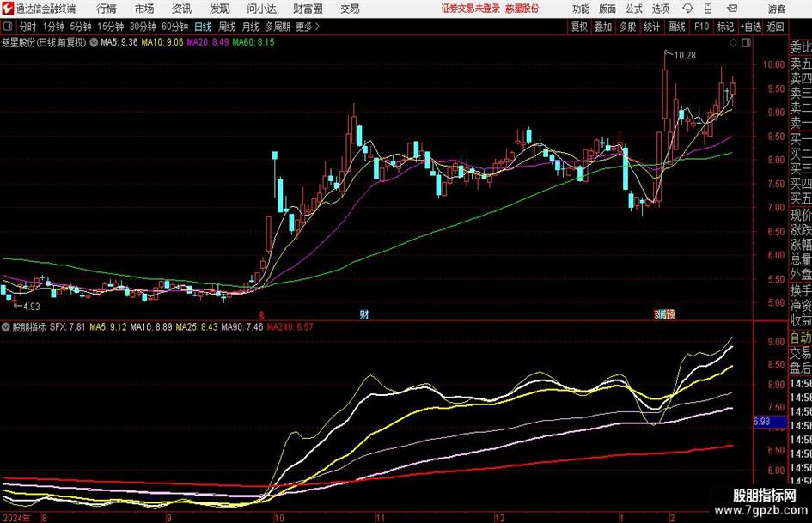Click the 委比 label in the right panel
Image resolution: width=812 pixels, height=523 pixels.
(800, 47)
